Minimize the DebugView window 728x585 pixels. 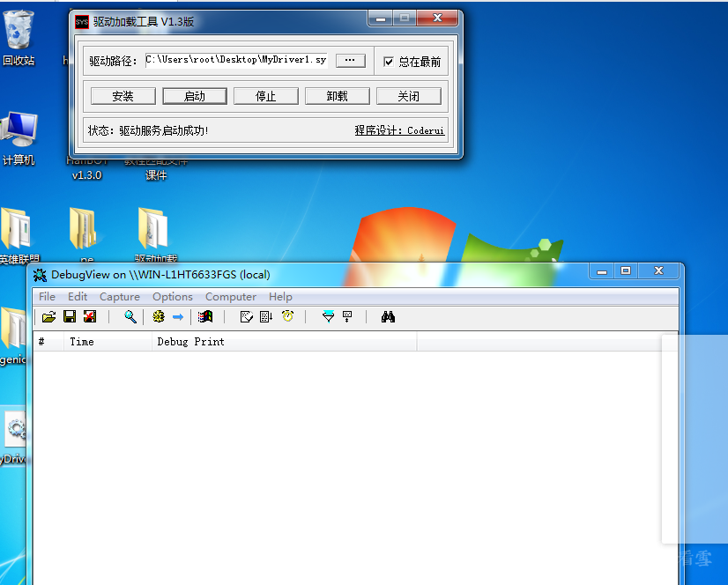602,271
